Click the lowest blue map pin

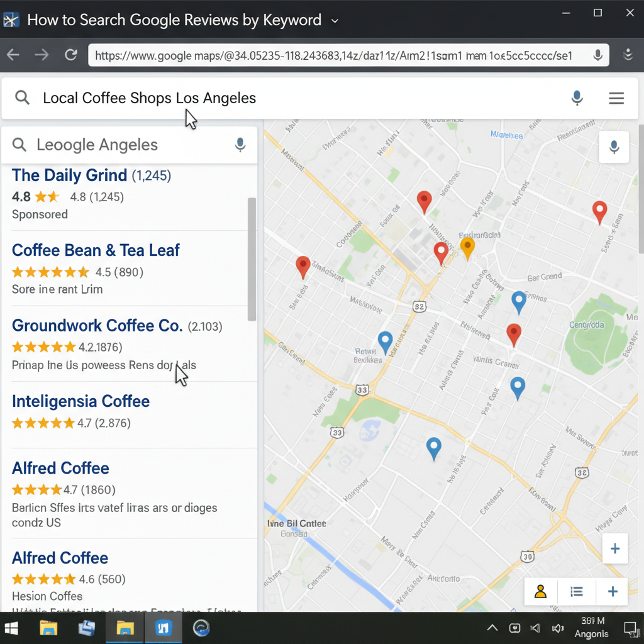[434, 448]
